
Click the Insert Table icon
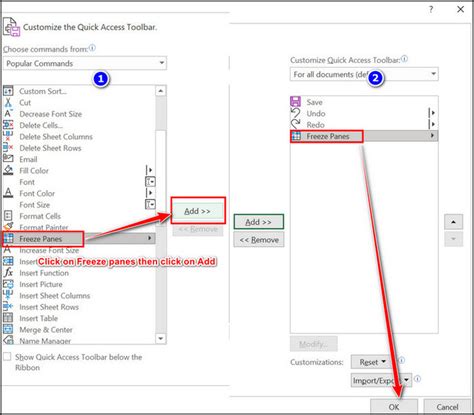pos(8,318)
